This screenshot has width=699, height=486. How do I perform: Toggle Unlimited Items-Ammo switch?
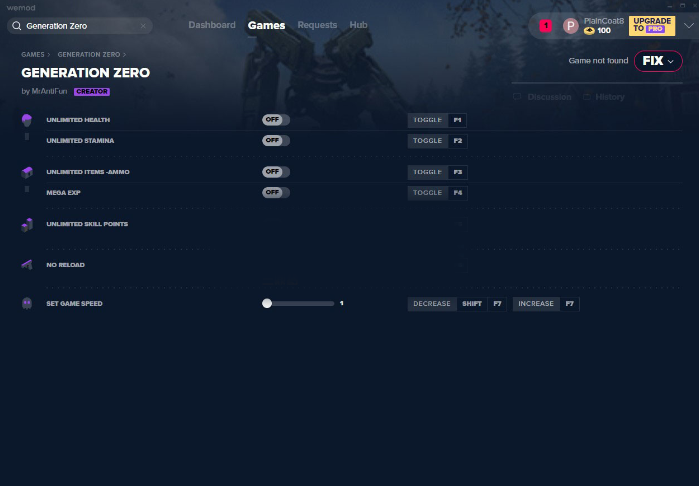[276, 172]
